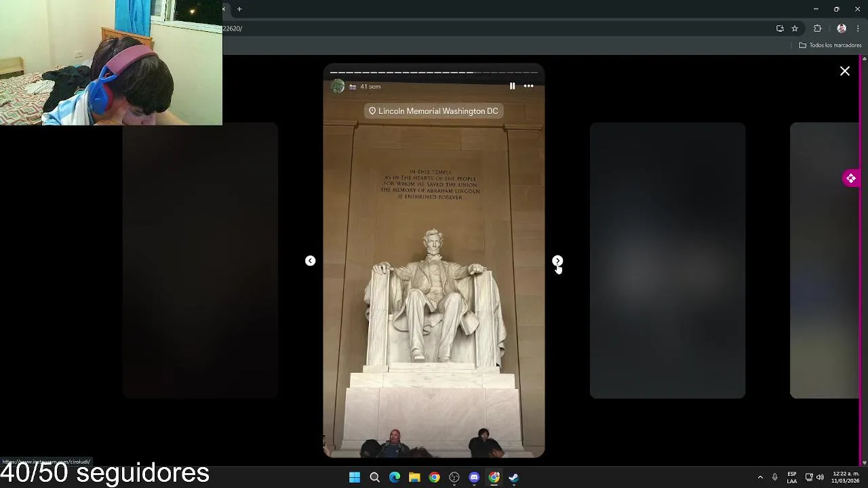Click the third unlabelled far-right story preview card

pos(824,260)
